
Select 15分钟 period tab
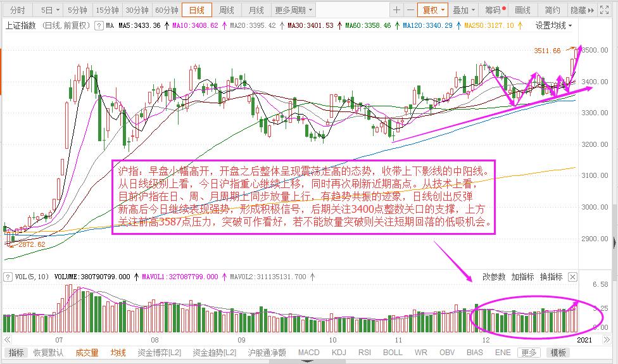pyautogui.click(x=107, y=10)
